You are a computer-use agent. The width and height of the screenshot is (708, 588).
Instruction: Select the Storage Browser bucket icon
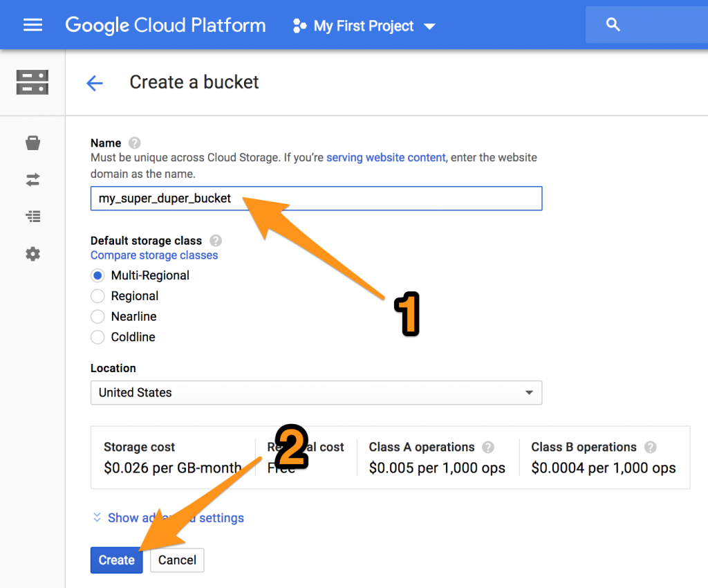pyautogui.click(x=32, y=143)
